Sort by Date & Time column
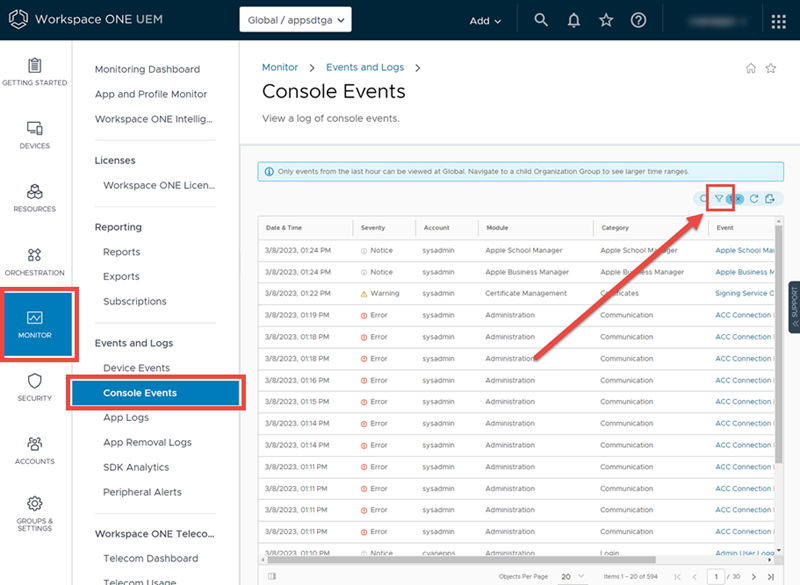Image resolution: width=800 pixels, height=585 pixels. [284, 228]
